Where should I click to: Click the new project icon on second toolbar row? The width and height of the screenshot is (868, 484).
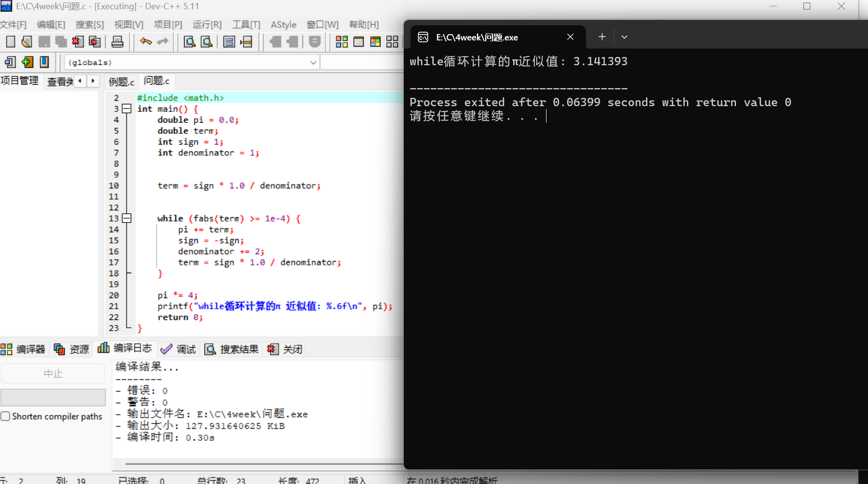(x=10, y=62)
